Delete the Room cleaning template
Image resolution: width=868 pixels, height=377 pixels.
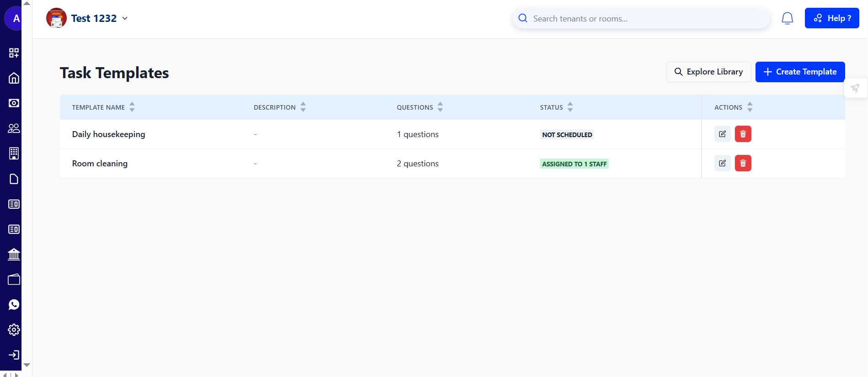[743, 164]
